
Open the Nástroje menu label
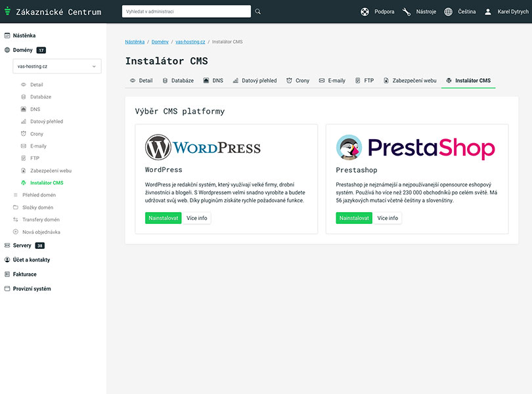click(x=426, y=12)
